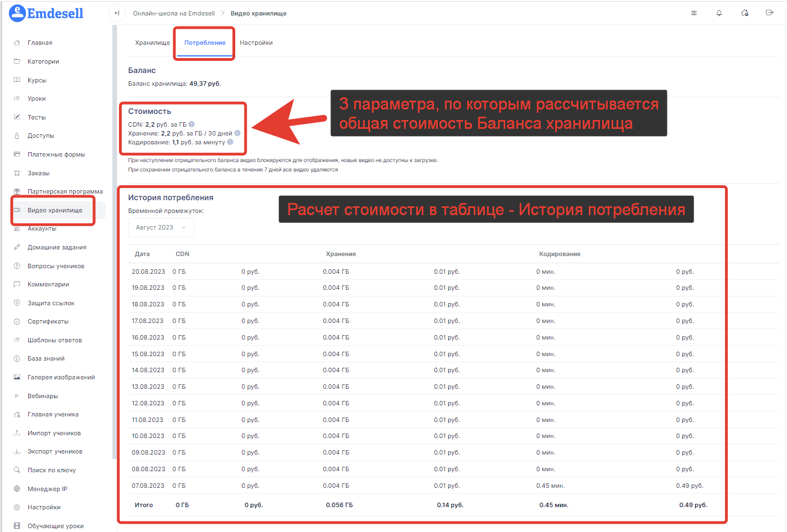Click the Вопросы учеников question icon
Image resolution: width=787 pixels, height=532 pixels.
point(17,266)
